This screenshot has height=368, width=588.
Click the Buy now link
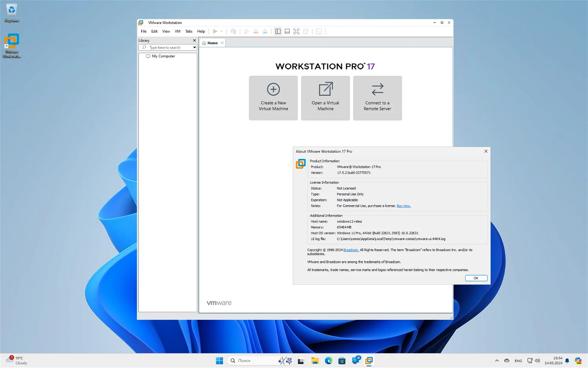(x=404, y=206)
